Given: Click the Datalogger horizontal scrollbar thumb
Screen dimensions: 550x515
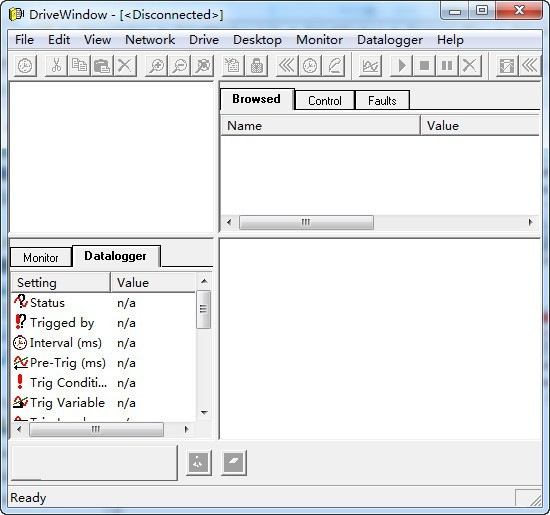Looking at the screenshot, I should [96, 429].
